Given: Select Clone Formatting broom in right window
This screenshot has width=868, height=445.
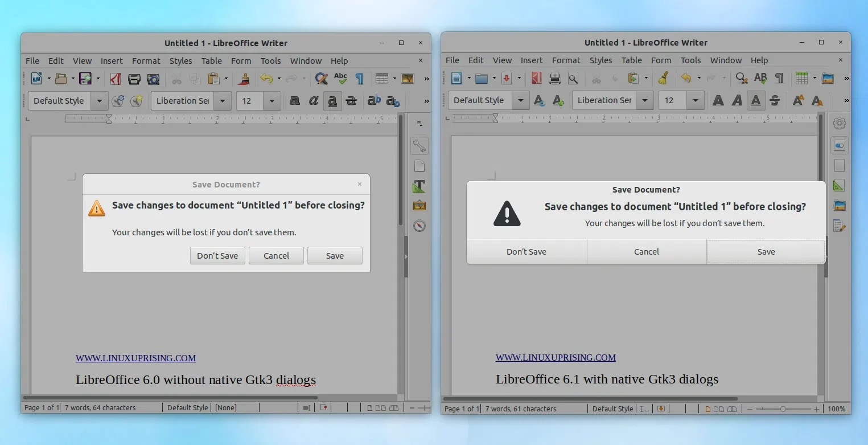Looking at the screenshot, I should (663, 78).
